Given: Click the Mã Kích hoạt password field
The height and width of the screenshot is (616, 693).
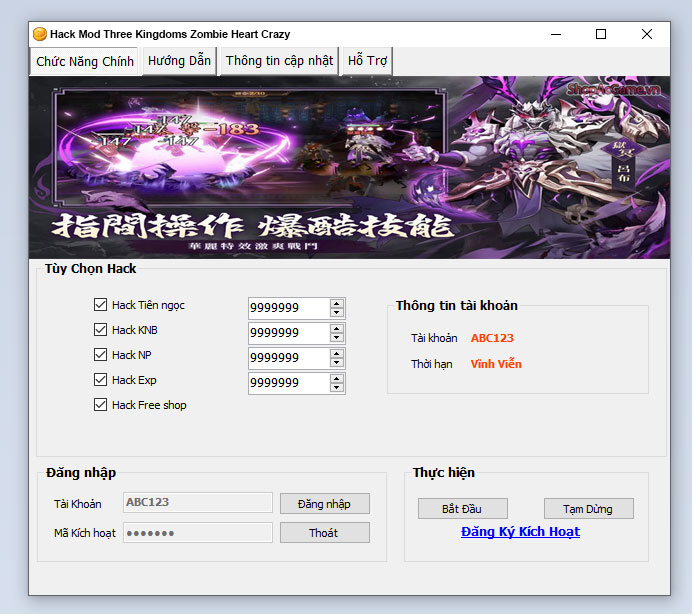Looking at the screenshot, I should tap(198, 533).
